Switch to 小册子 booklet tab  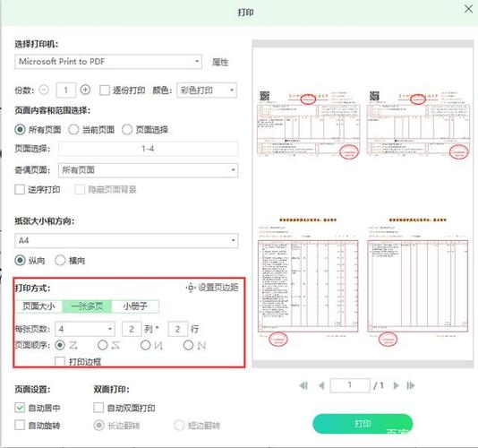tap(135, 306)
